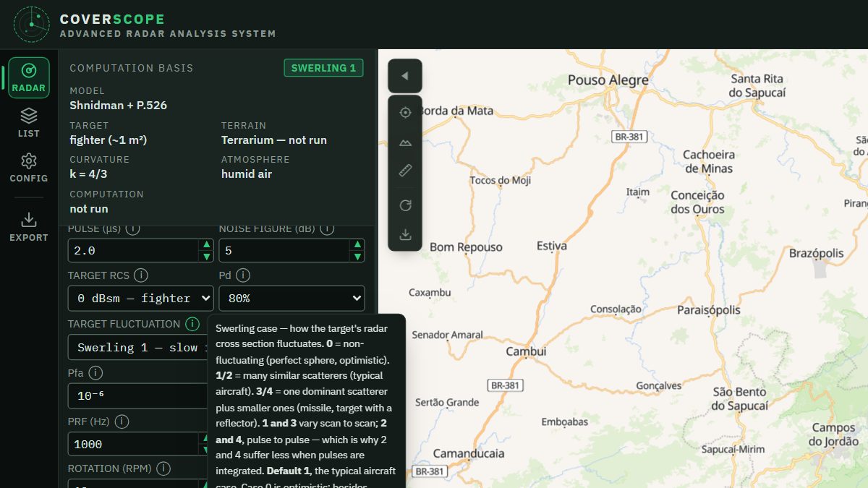Collapse the side panel with the arrow button

pyautogui.click(x=405, y=76)
